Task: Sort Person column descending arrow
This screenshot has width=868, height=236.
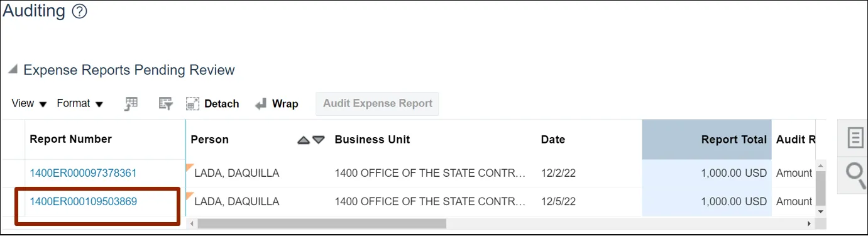Action: click(x=319, y=140)
